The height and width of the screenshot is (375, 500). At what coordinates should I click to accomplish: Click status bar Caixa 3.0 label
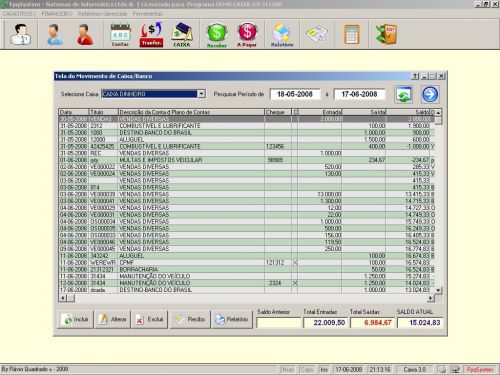(x=415, y=369)
